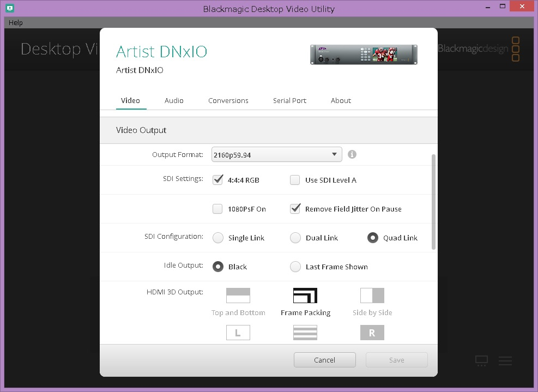Enable Use SDI Level A

point(295,180)
